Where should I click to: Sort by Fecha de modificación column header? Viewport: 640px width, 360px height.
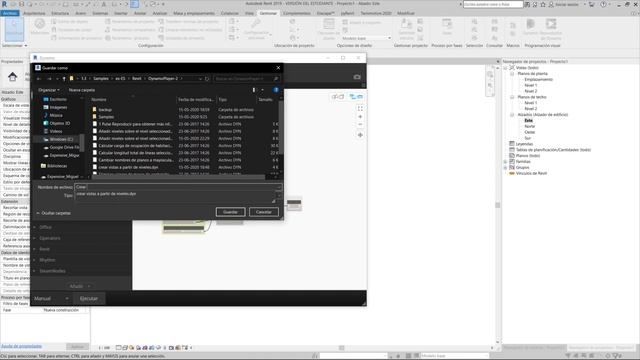point(196,100)
